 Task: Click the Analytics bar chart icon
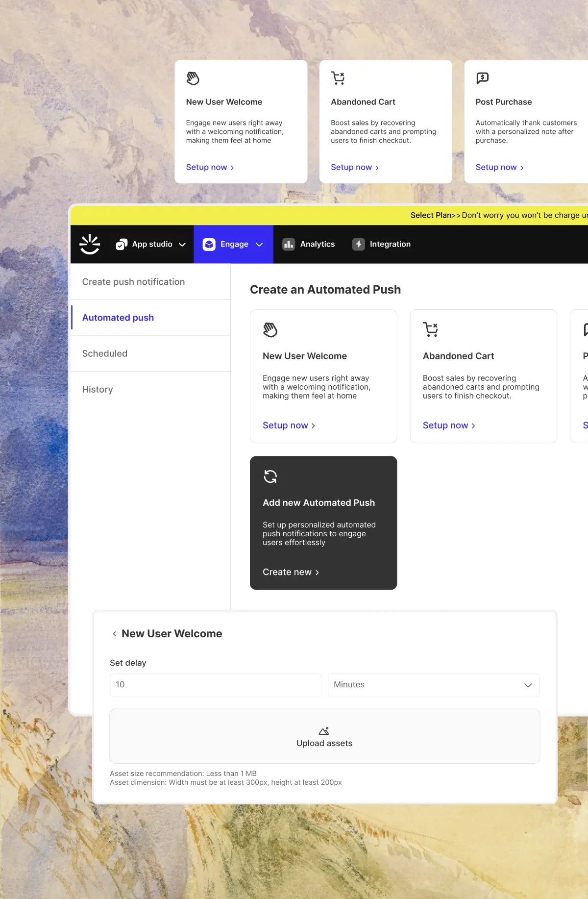tap(289, 244)
